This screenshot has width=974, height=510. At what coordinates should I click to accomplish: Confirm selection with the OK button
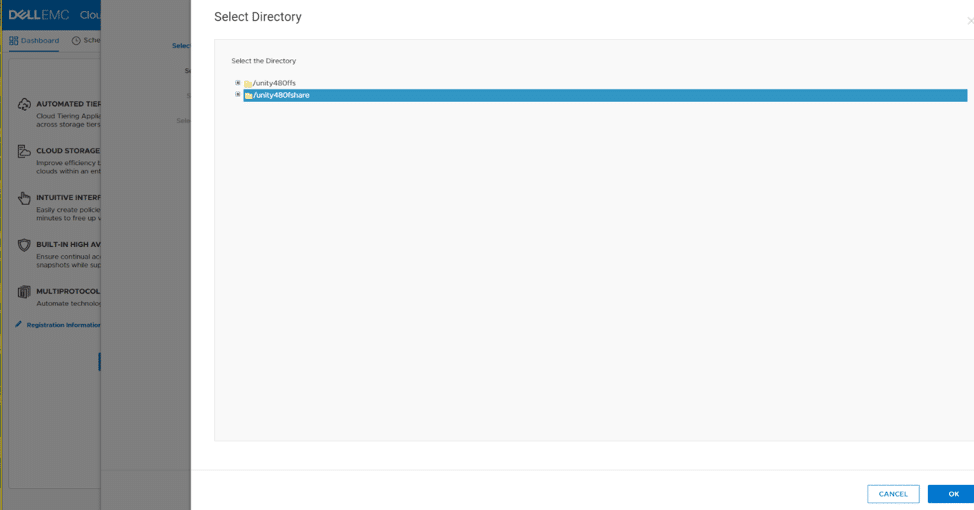click(x=953, y=494)
